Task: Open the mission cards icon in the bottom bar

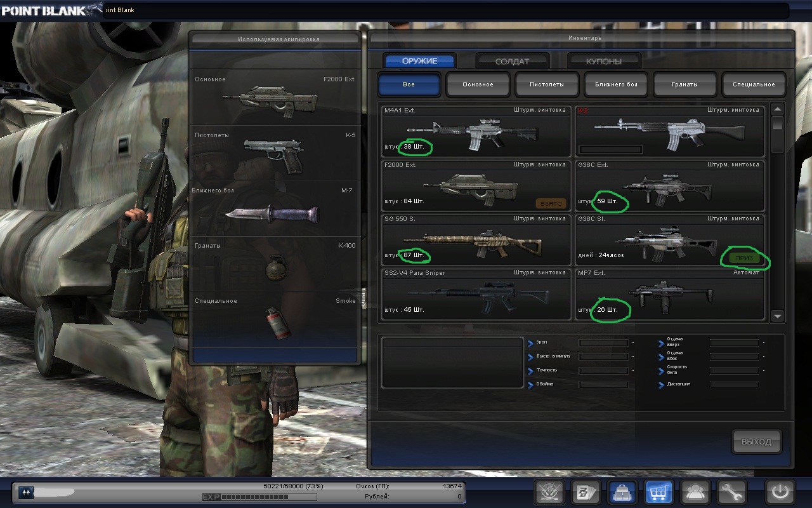Action: (585, 492)
